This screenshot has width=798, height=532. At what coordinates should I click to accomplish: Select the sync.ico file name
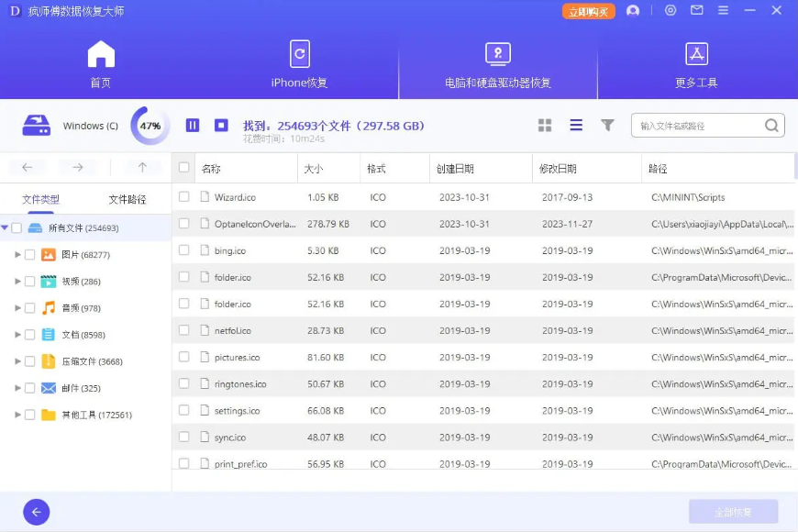click(x=230, y=438)
